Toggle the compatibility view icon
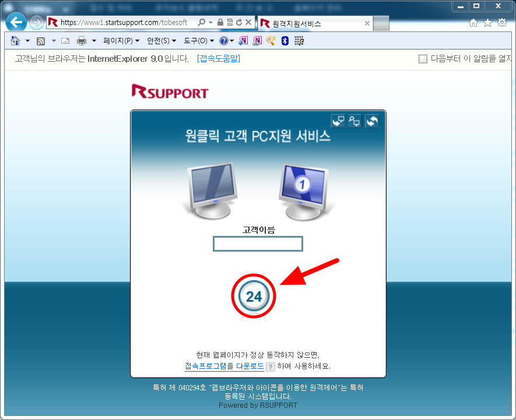This screenshot has height=420, width=516. click(x=230, y=22)
